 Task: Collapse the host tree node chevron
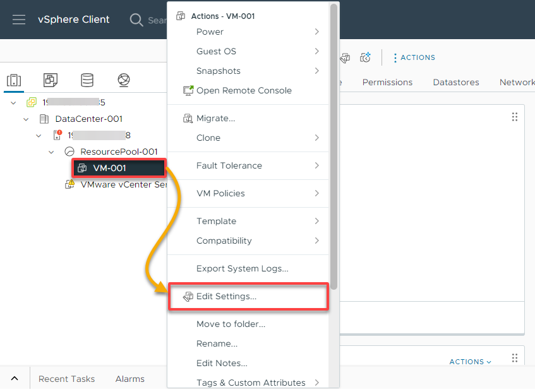[x=39, y=136]
